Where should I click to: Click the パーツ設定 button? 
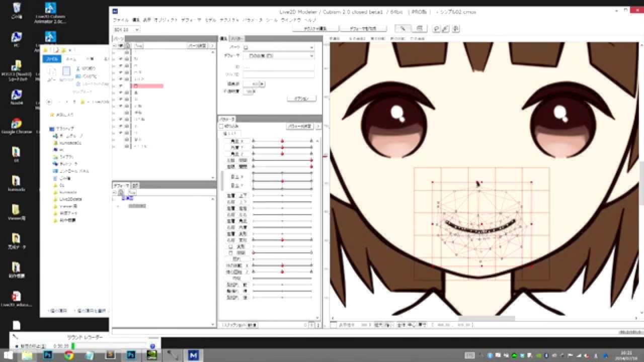click(197, 46)
